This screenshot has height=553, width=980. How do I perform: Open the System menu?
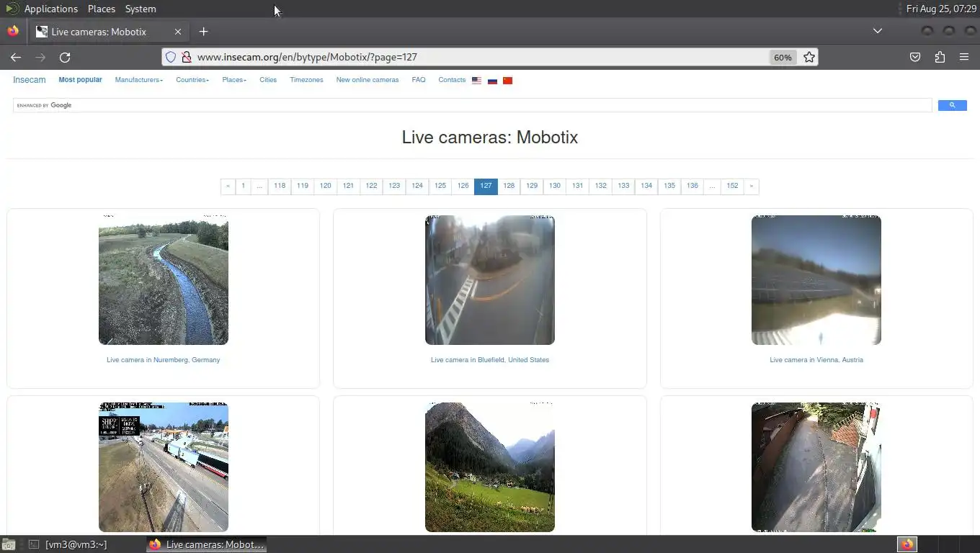(141, 9)
